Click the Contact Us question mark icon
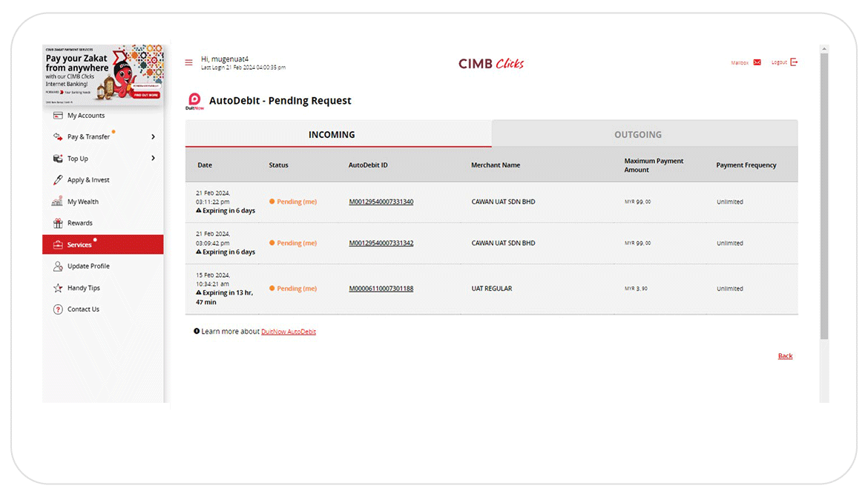 pyautogui.click(x=58, y=309)
